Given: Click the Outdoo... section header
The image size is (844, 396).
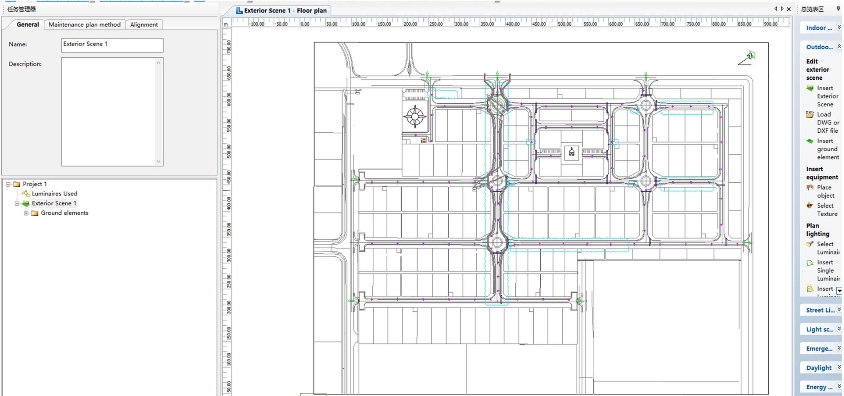Looking at the screenshot, I should [820, 47].
